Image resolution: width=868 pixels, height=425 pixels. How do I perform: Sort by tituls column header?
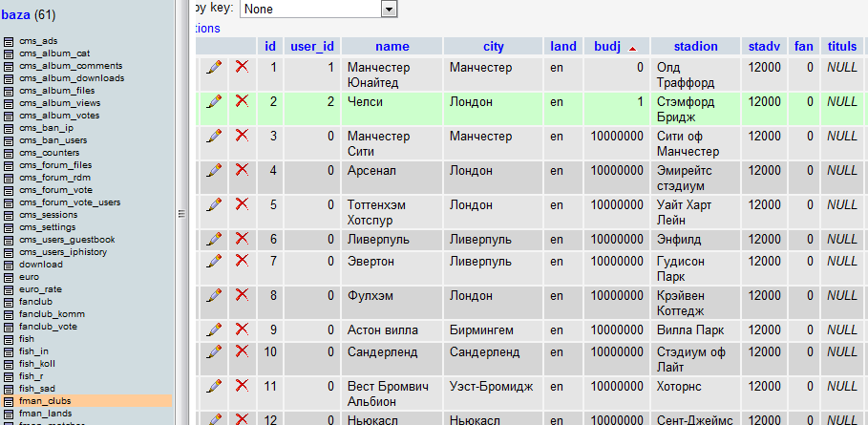pyautogui.click(x=842, y=47)
